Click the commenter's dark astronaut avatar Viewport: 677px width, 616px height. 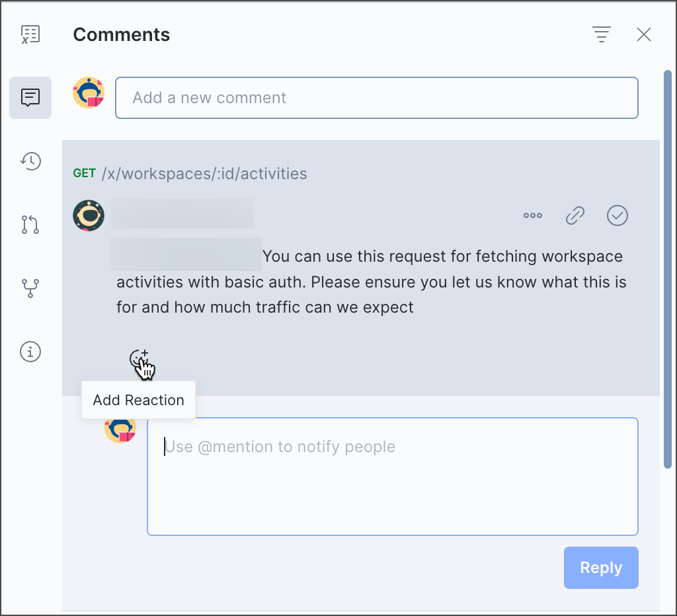(x=89, y=215)
